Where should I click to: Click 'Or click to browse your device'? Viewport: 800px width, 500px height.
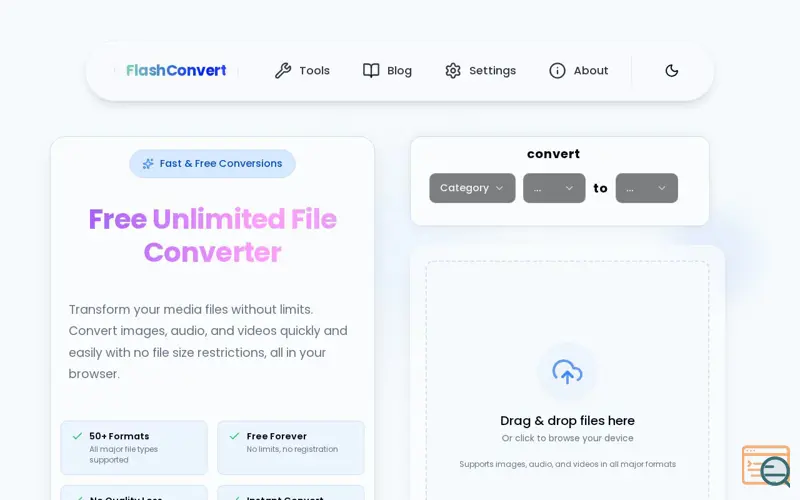point(567,438)
